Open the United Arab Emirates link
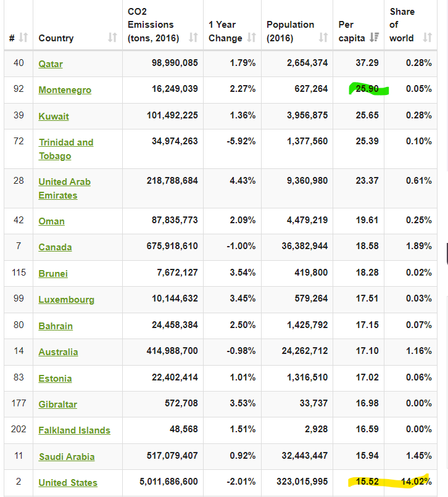This screenshot has height=497, width=448. (x=64, y=189)
